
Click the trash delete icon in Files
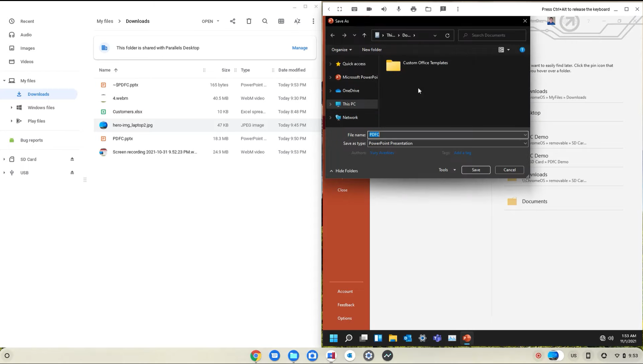pyautogui.click(x=249, y=21)
